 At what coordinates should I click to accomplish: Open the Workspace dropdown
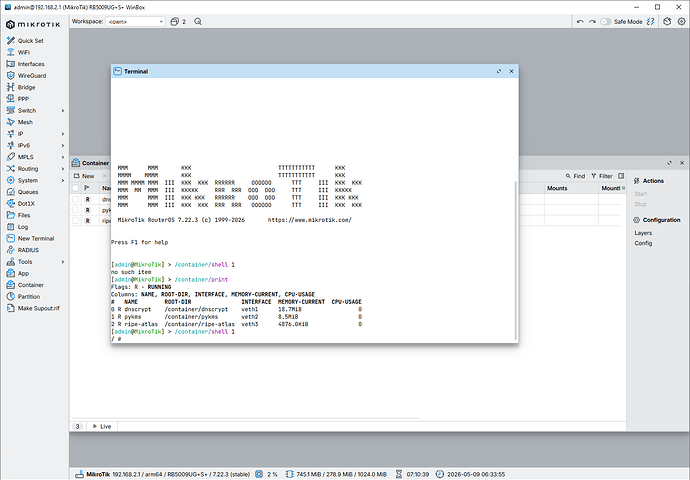(135, 22)
